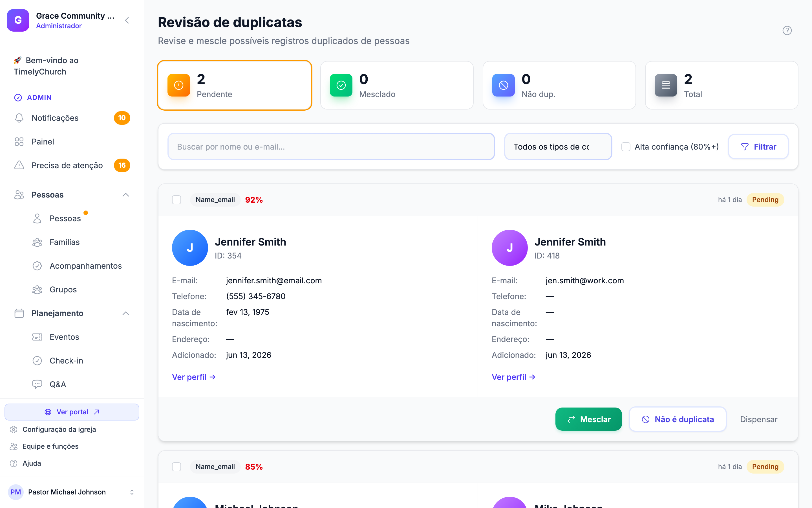The height and width of the screenshot is (508, 812).
Task: Click the Name_email tag on the 92% card
Action: [x=215, y=200]
